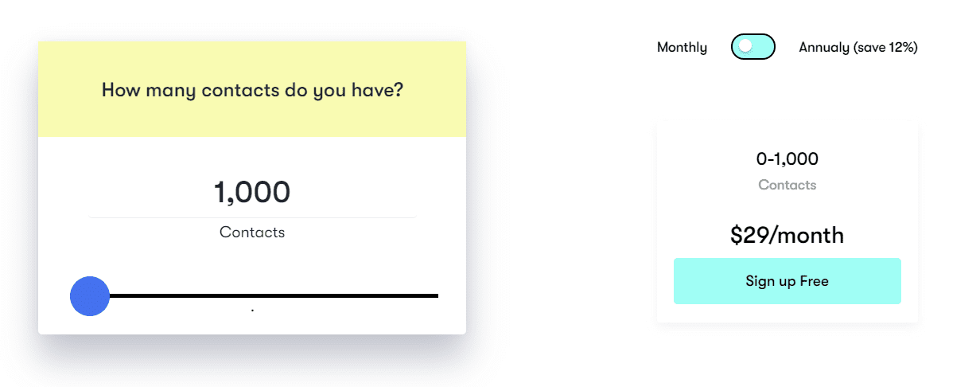Click gray Contacts label in pricing card
The height and width of the screenshot is (387, 980).
click(787, 185)
